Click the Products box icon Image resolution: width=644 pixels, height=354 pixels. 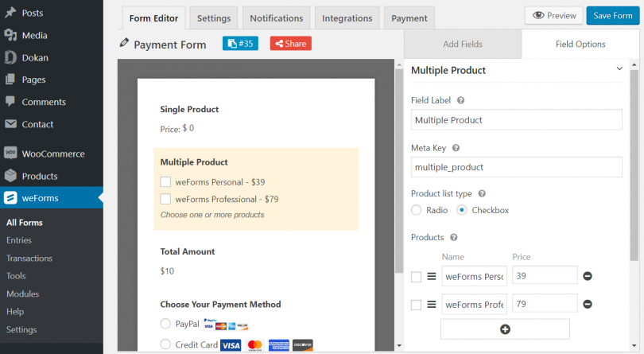(x=10, y=176)
